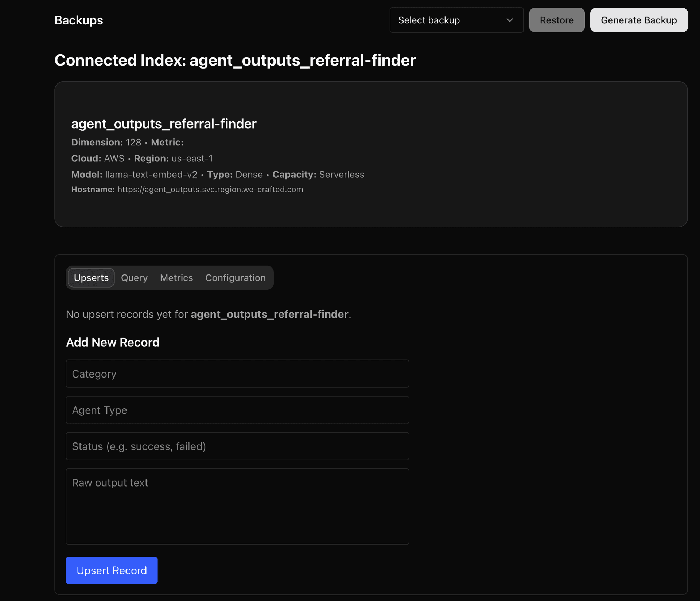Open the Configuration tab
Image resolution: width=700 pixels, height=601 pixels.
click(x=235, y=278)
